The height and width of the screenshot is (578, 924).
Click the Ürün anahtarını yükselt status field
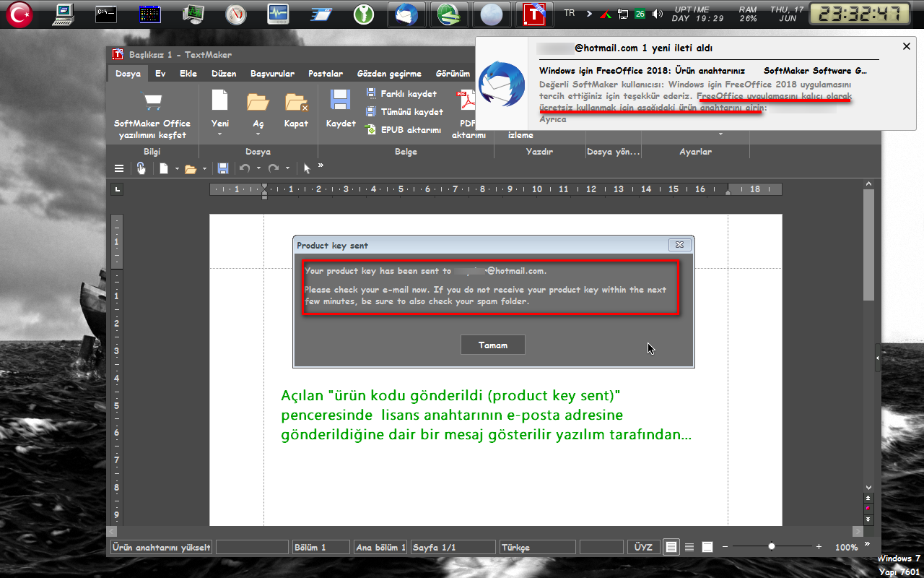coord(161,548)
